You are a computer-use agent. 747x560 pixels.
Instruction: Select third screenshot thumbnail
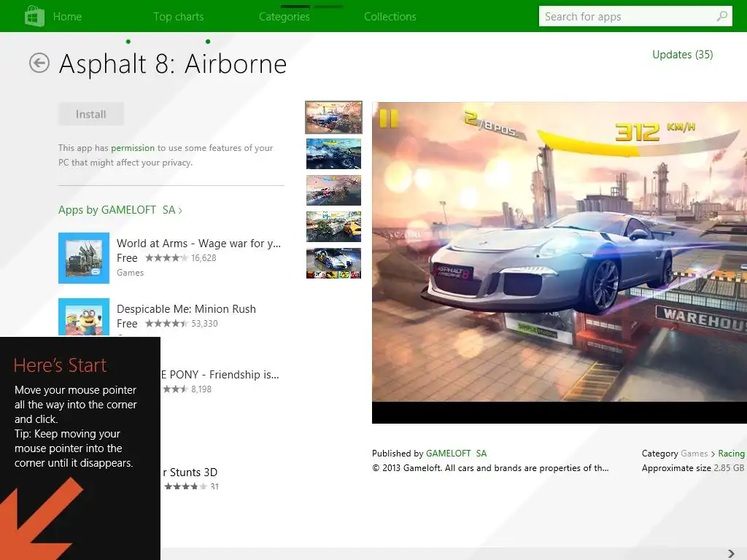point(333,190)
